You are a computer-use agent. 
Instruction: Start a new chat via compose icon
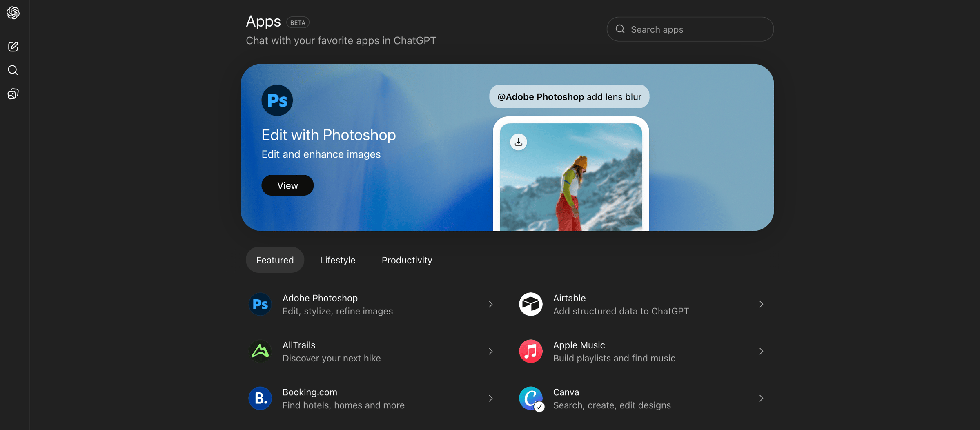click(13, 47)
